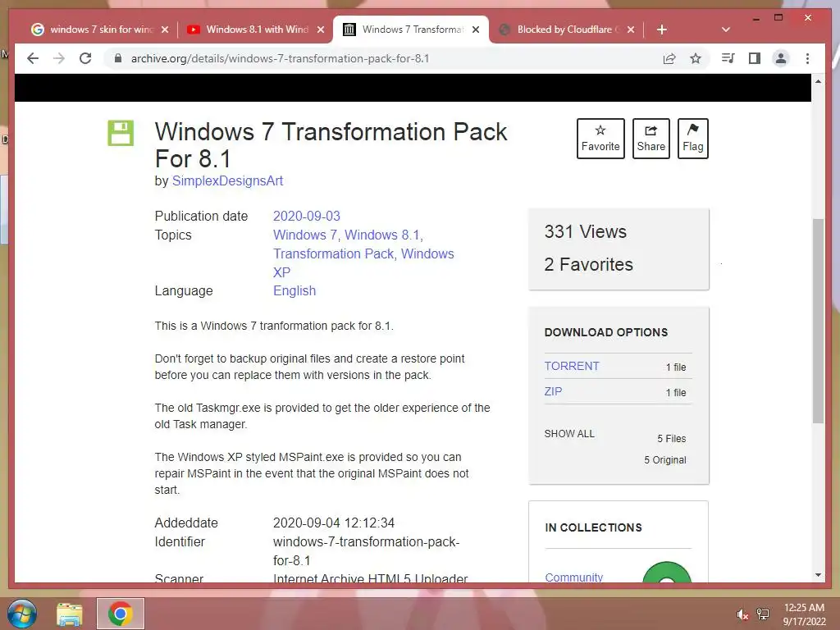
Task: Open the 2020-09-03 publication date link
Action: pos(307,216)
